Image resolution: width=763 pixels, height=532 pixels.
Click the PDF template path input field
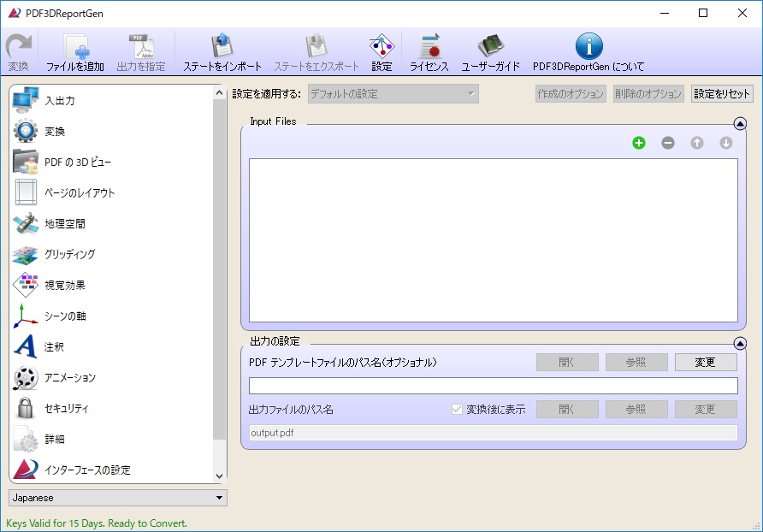coord(493,386)
